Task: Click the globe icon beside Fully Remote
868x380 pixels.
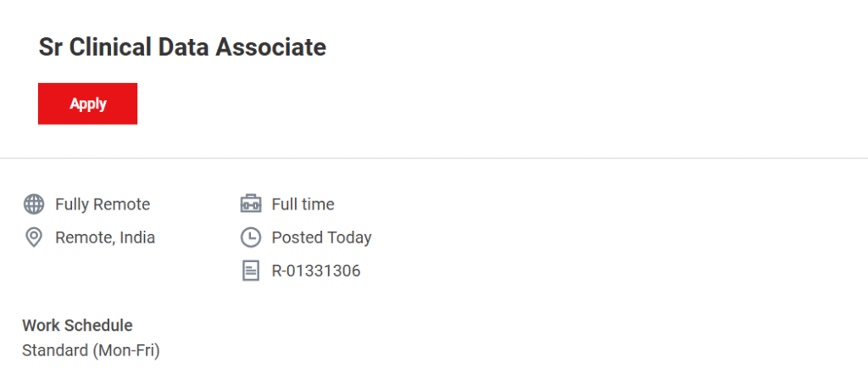Action: click(x=34, y=204)
